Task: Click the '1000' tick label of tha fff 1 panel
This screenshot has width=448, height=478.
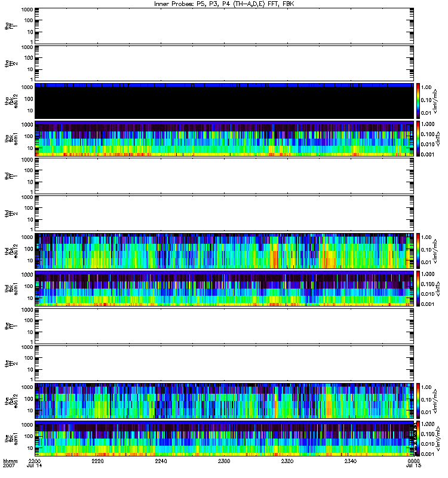Action: [27, 10]
